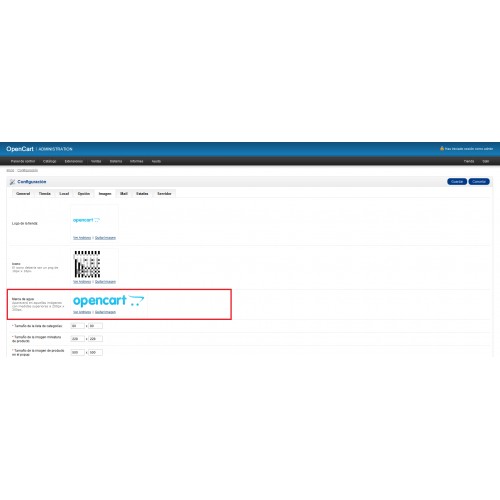Click the Guardar button
The width and height of the screenshot is (500, 500).
(457, 182)
